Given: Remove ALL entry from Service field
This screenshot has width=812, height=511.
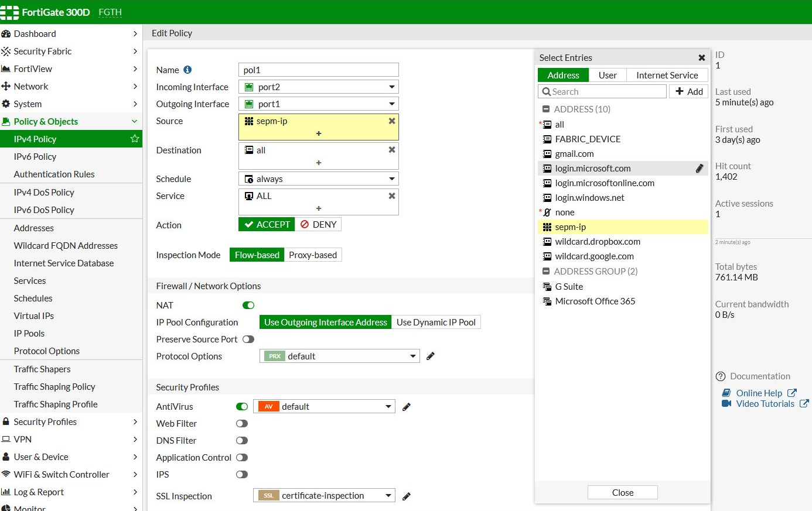Looking at the screenshot, I should pyautogui.click(x=392, y=196).
